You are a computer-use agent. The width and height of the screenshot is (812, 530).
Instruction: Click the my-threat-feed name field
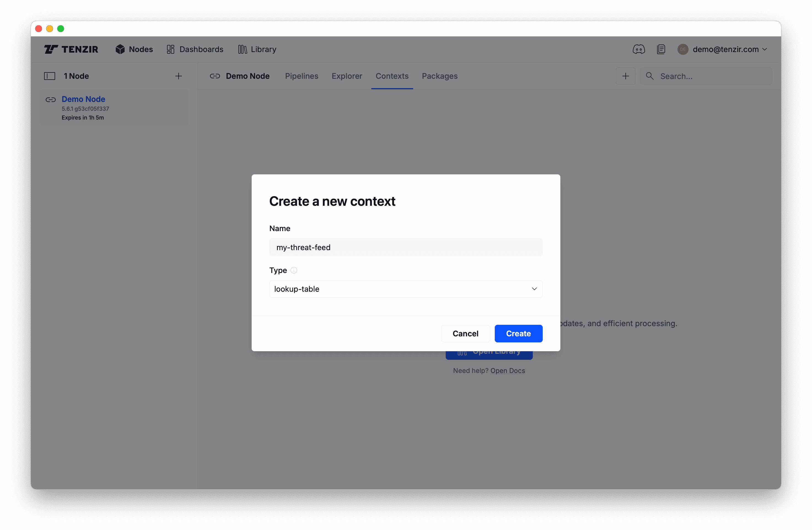[x=405, y=247]
